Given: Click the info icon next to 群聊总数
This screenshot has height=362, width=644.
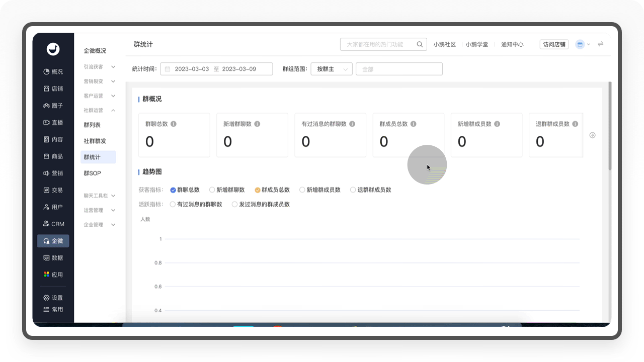Looking at the screenshot, I should 174,124.
